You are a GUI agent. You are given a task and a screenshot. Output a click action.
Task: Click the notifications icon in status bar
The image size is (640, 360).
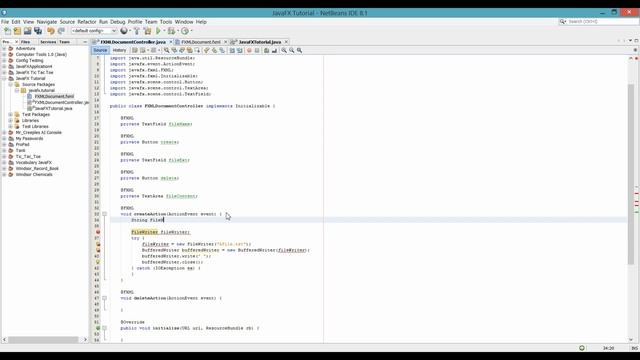582,348
